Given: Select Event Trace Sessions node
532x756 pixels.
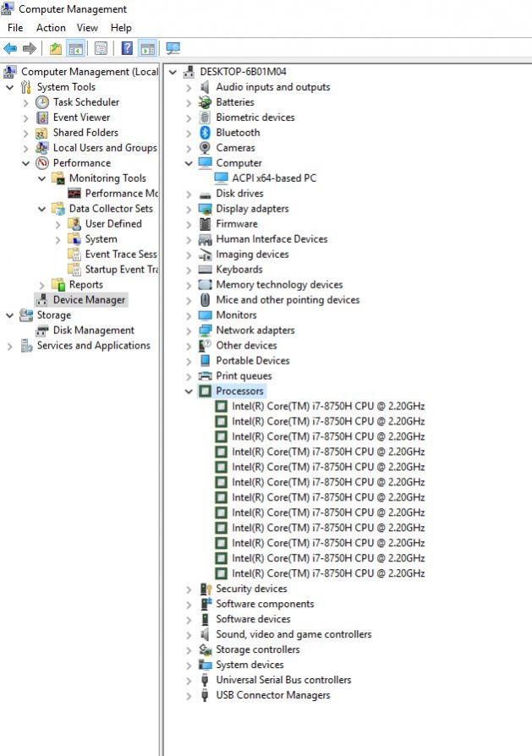Looking at the screenshot, I should (x=121, y=255).
